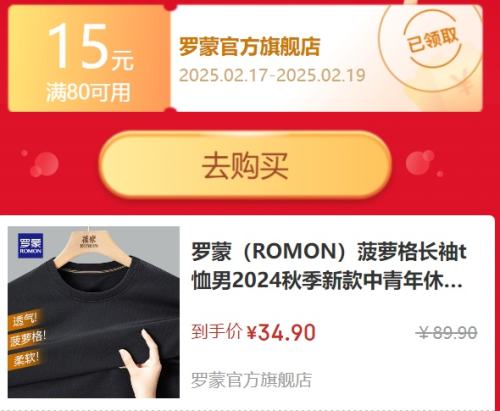Click the 菠萝格 feature tag on image
Image resolution: width=500 pixels, height=411 pixels.
[27, 339]
